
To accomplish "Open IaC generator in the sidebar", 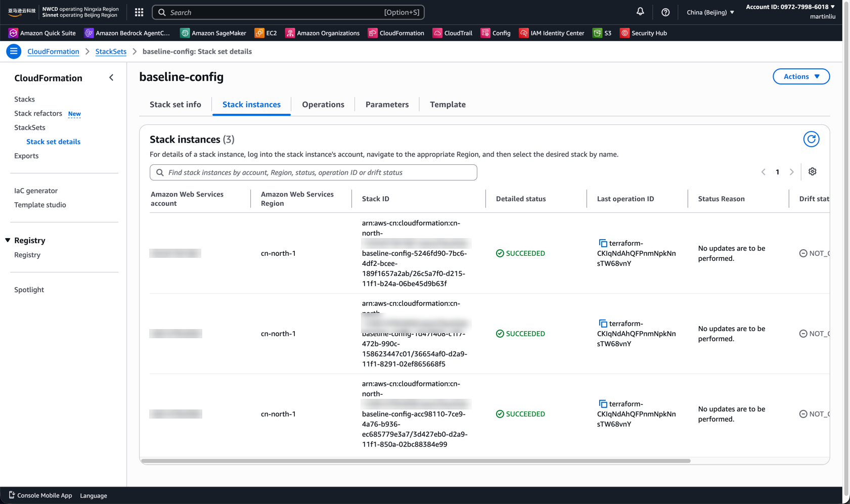I will click(x=36, y=191).
